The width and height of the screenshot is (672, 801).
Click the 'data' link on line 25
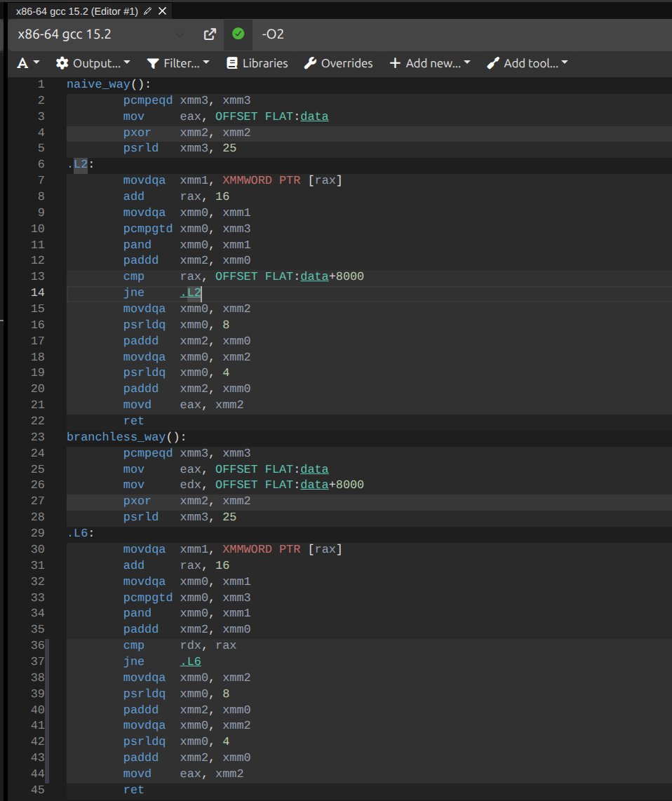pyautogui.click(x=314, y=469)
